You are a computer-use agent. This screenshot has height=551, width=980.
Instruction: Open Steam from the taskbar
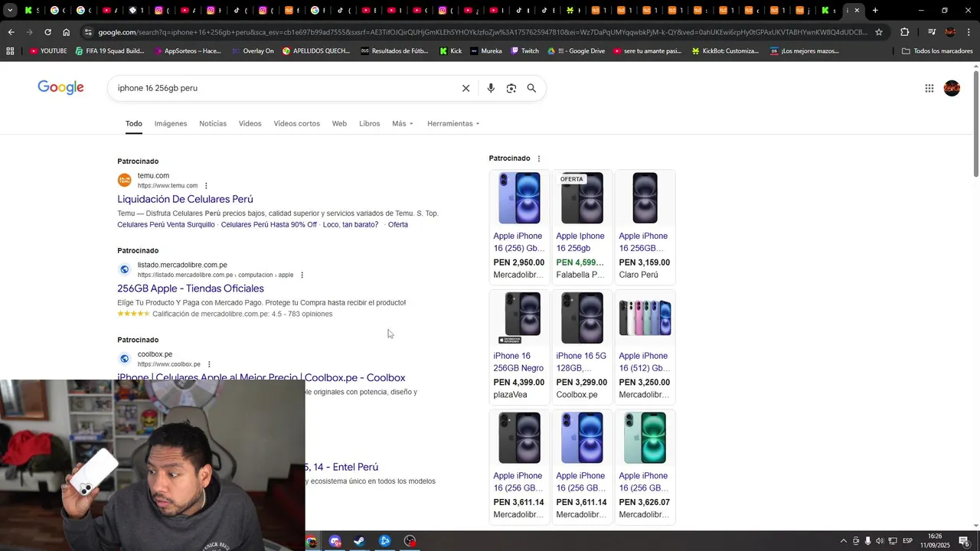[x=359, y=541]
